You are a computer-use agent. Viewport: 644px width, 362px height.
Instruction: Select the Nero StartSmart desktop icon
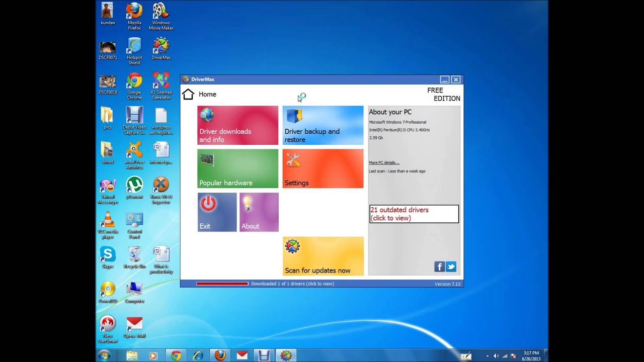tap(108, 329)
